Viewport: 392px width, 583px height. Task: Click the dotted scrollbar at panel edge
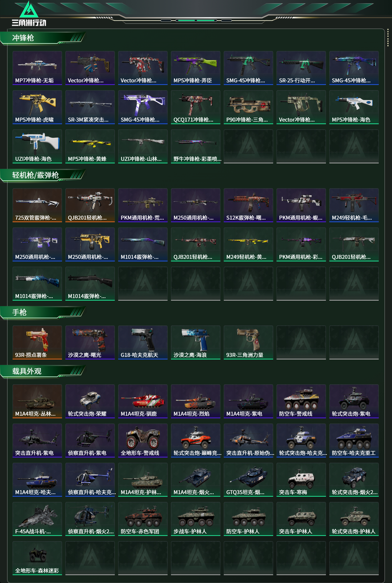pyautogui.click(x=388, y=38)
